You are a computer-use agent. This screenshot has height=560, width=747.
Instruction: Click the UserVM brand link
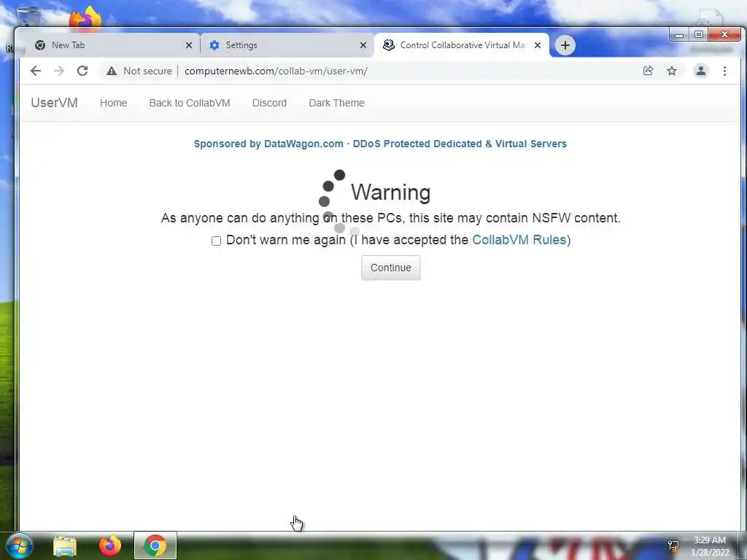[54, 103]
